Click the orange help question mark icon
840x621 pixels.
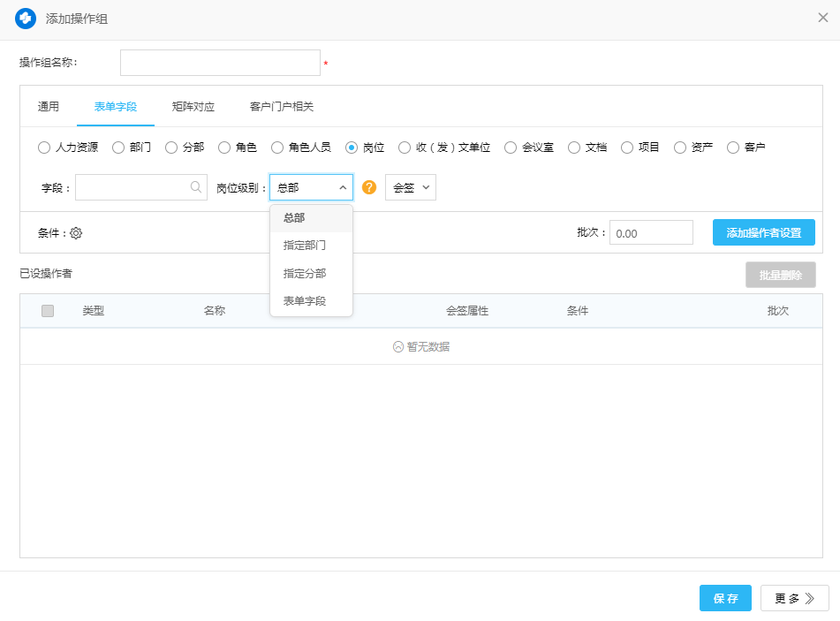[369, 187]
